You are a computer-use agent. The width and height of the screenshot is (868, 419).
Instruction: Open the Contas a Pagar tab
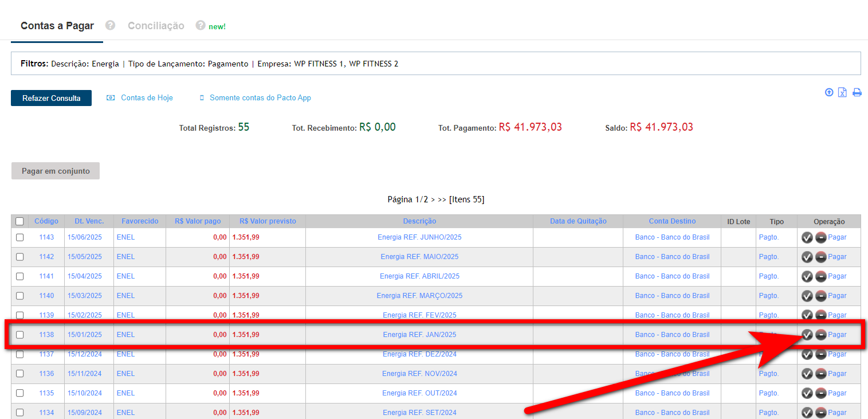point(57,26)
